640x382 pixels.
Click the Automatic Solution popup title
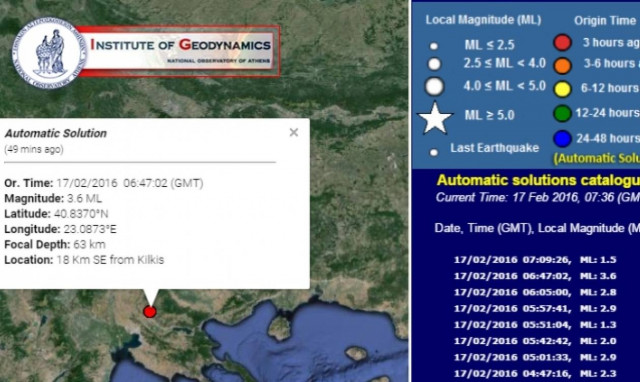(x=56, y=133)
